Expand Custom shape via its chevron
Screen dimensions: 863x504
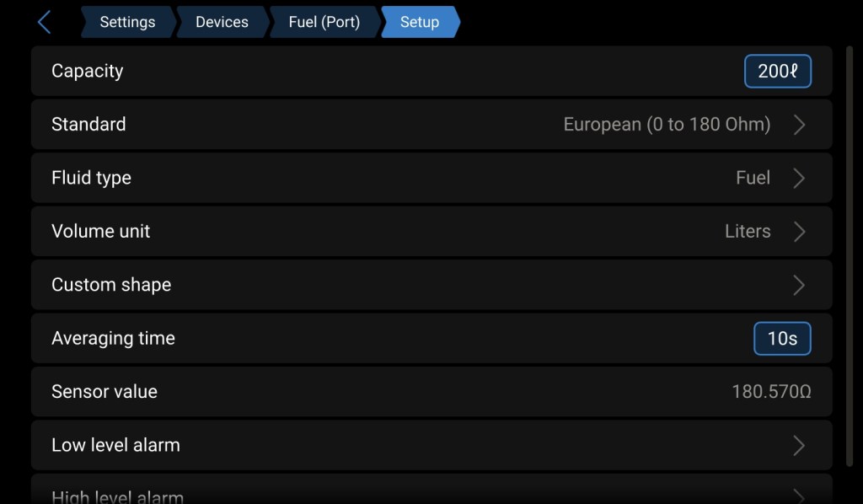coord(799,285)
